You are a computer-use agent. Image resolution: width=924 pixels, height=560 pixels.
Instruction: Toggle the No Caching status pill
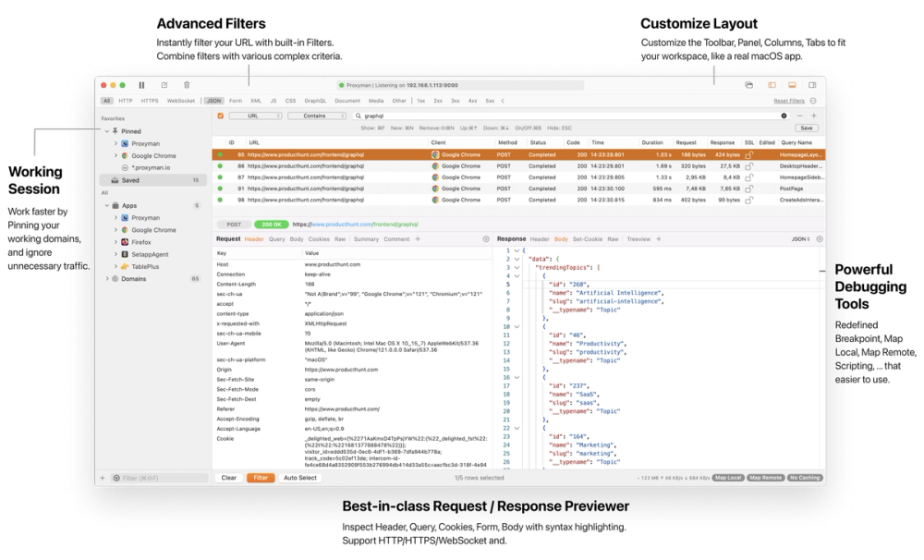(805, 478)
